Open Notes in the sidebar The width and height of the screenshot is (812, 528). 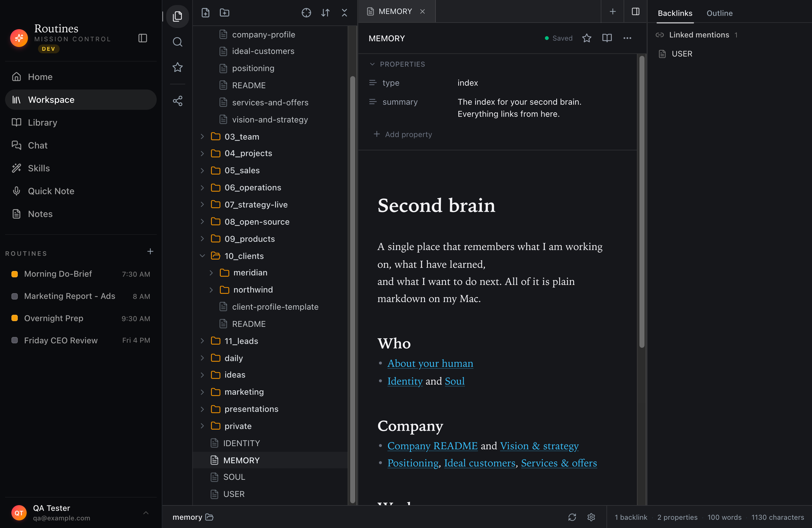click(81, 214)
